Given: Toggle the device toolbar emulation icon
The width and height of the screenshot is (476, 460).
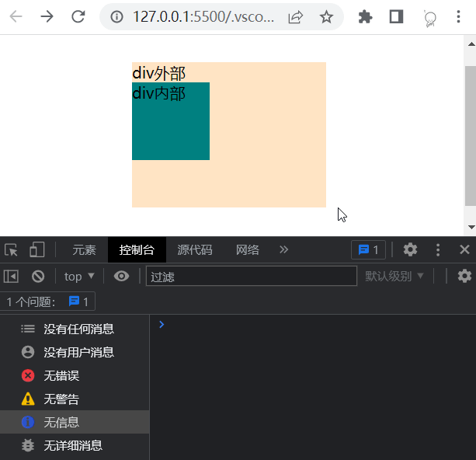Looking at the screenshot, I should (x=36, y=249).
